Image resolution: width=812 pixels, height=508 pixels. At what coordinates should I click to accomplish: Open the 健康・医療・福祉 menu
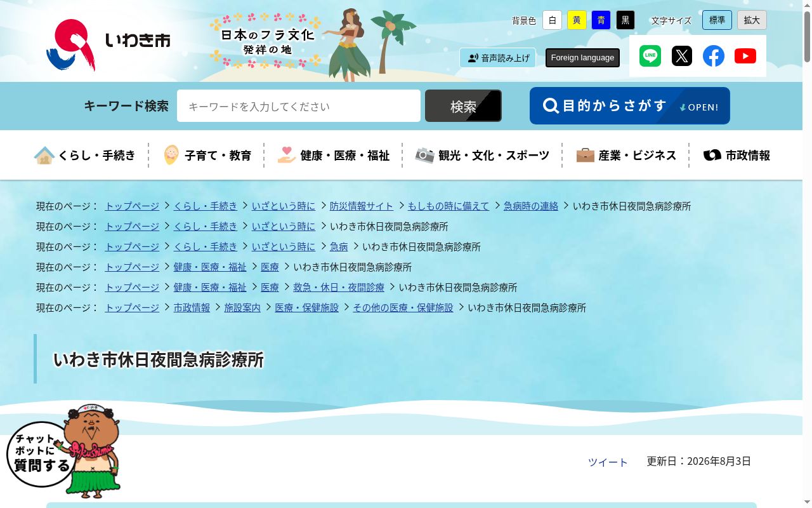pyautogui.click(x=334, y=155)
